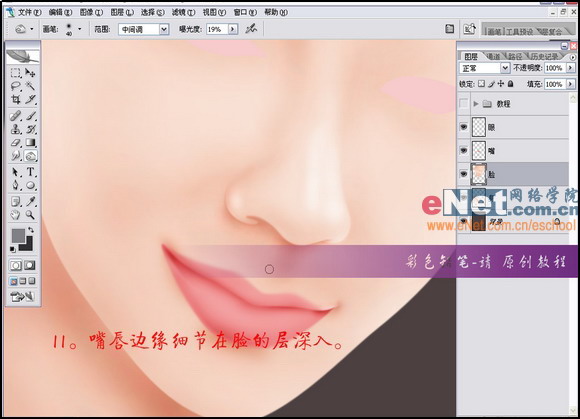The width and height of the screenshot is (580, 419).
Task: Select the Zoom magnifier tool
Action: (30, 215)
